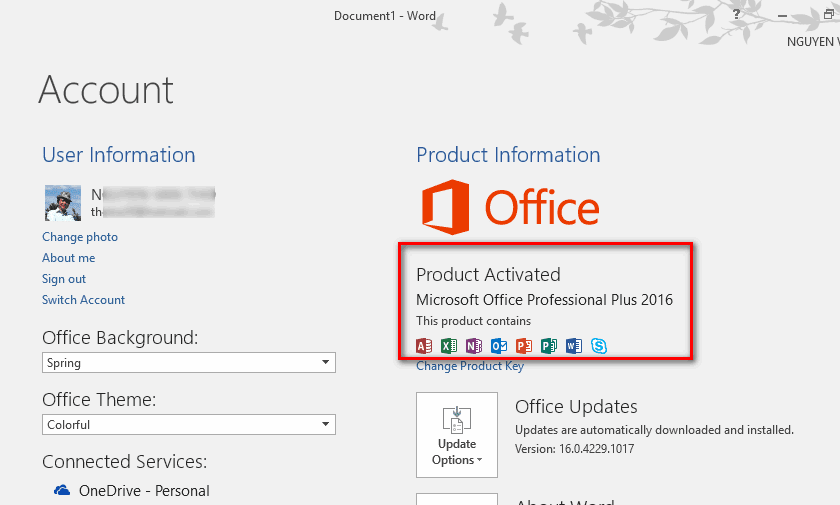840x505 pixels.
Task: Click the NGUYEN account name in the title bar
Action: [x=813, y=42]
